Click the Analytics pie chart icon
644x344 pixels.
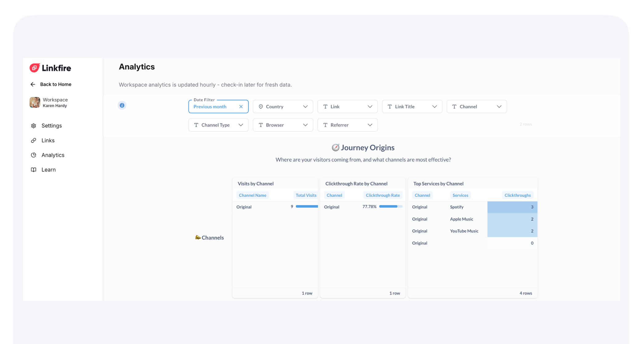tap(34, 155)
